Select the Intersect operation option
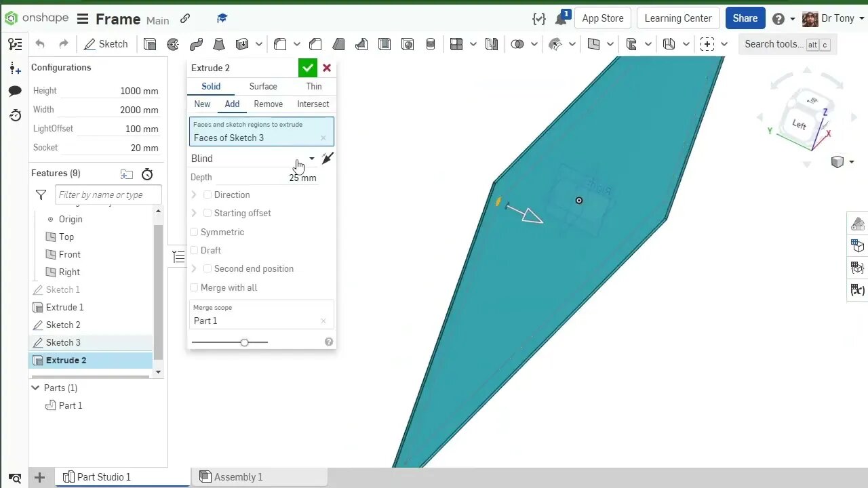 point(313,104)
